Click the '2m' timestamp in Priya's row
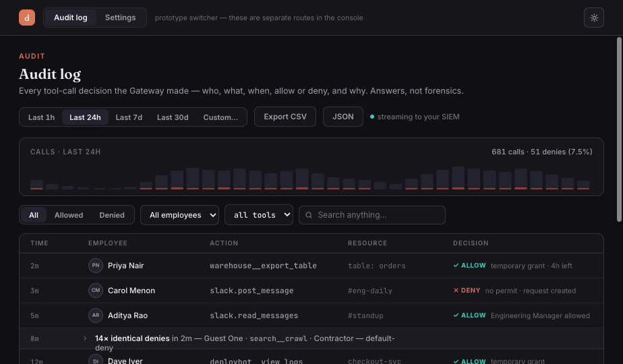The image size is (623, 364). [x=34, y=266]
